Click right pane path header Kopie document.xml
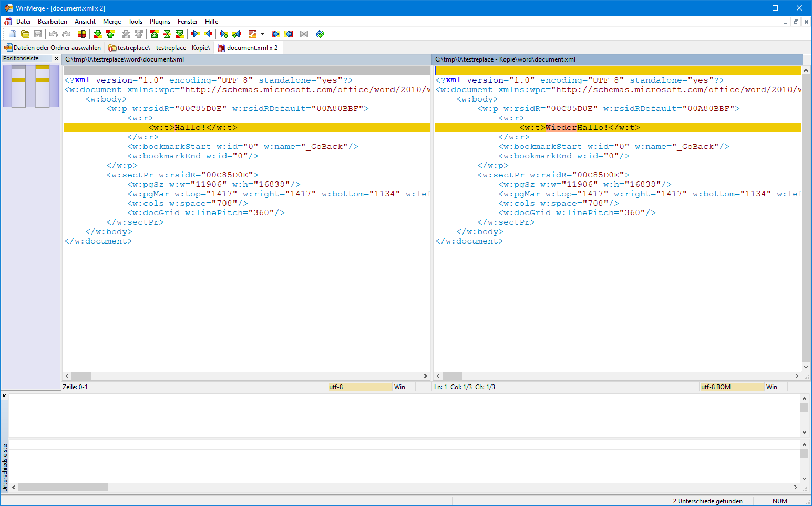The width and height of the screenshot is (812, 506). pos(618,59)
